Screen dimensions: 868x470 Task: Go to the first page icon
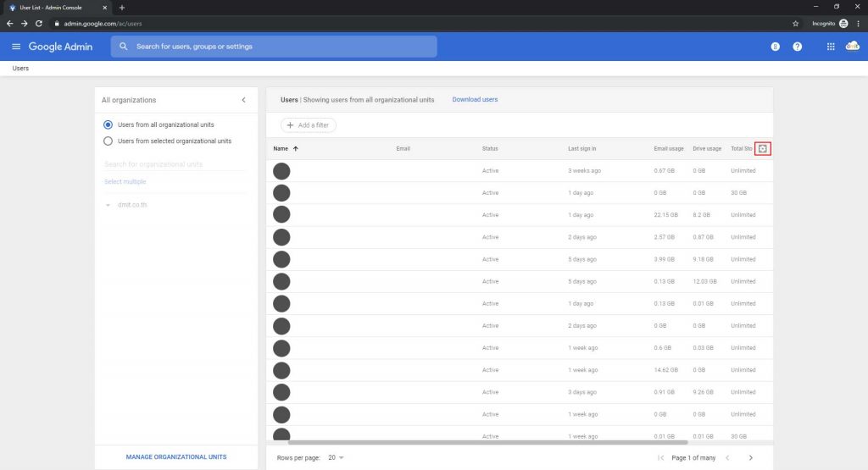coord(660,457)
